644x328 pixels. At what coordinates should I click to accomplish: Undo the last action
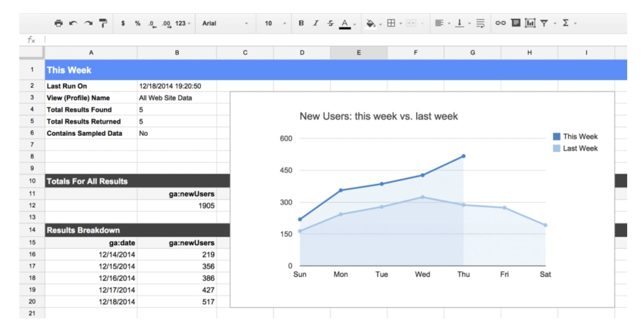tap(73, 23)
